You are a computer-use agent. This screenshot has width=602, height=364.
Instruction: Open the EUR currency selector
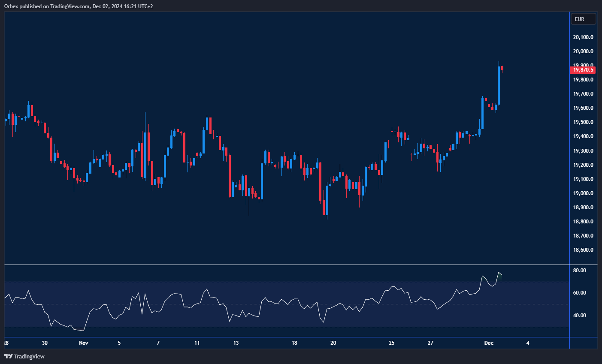point(583,19)
